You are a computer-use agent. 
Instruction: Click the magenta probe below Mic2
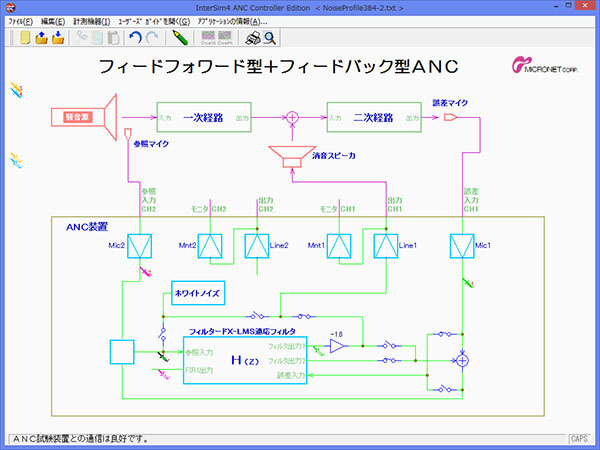click(146, 272)
